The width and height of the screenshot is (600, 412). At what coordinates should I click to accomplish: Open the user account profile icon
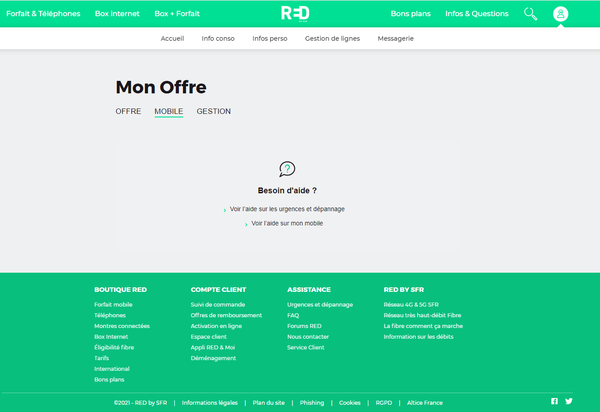[x=561, y=14]
